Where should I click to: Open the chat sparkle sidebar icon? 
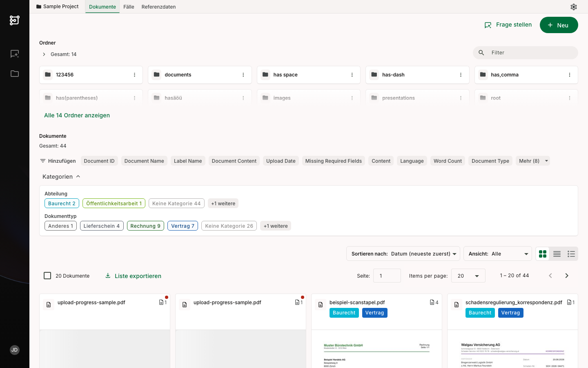(15, 54)
